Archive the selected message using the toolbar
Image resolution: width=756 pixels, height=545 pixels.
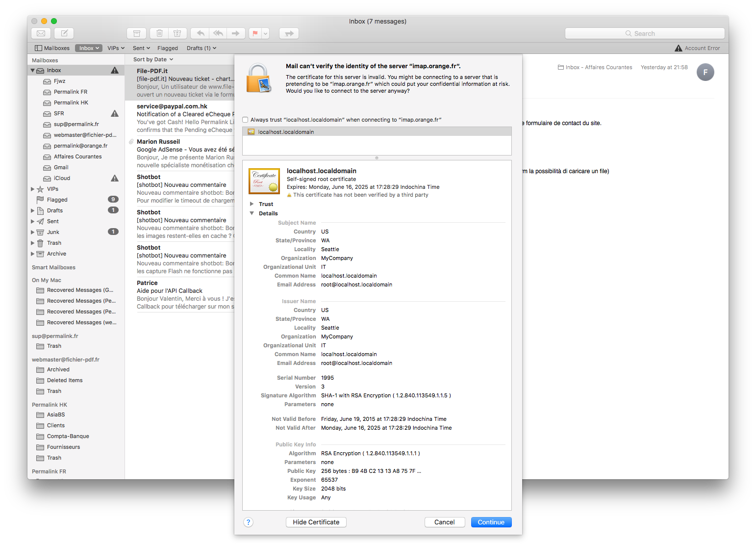tap(137, 33)
